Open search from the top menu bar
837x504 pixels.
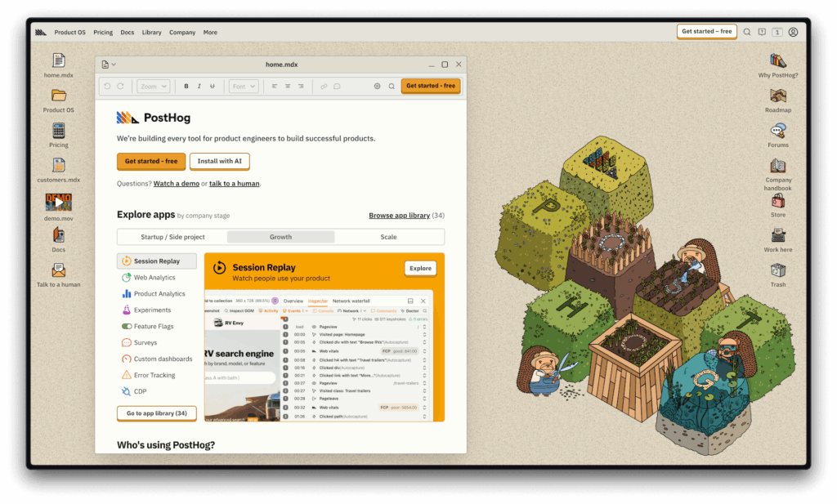747,32
